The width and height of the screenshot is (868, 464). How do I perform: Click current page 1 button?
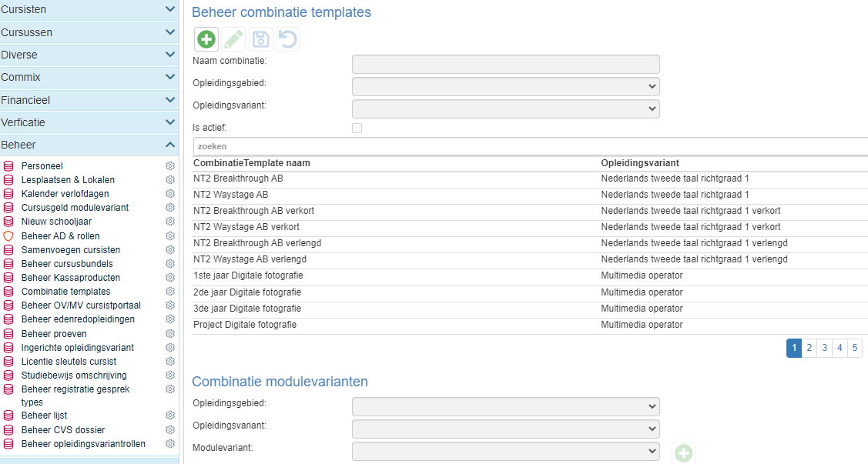794,348
